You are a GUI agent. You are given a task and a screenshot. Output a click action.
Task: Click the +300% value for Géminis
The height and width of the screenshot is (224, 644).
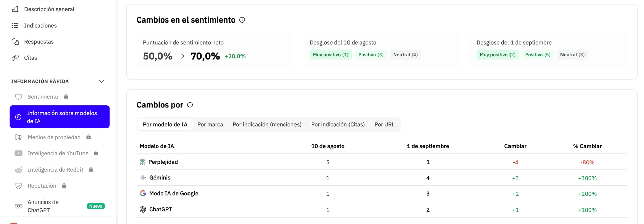(x=587, y=178)
